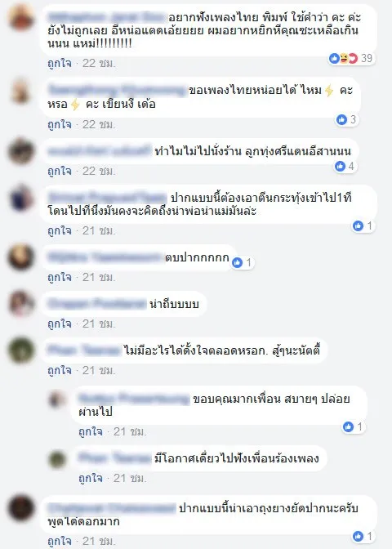
Task: Open the blurred author name of ตบปากกกกก comment
Action: pos(104,257)
